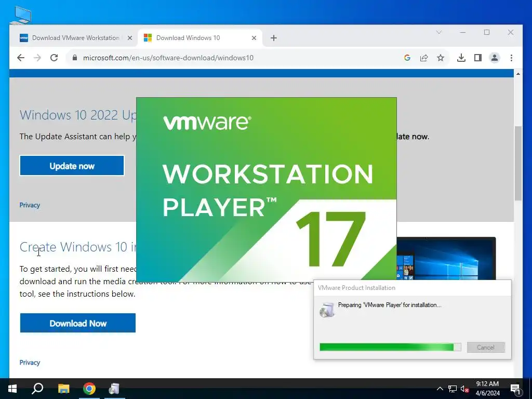Viewport: 532px width, 399px height.
Task: Close the Download VMware Workstation tab
Action: click(x=129, y=38)
